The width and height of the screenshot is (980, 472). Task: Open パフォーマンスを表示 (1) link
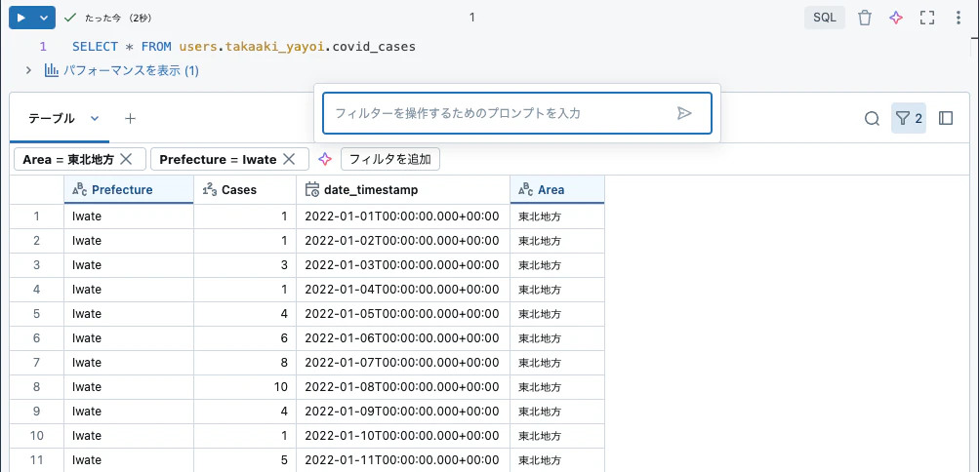(131, 70)
